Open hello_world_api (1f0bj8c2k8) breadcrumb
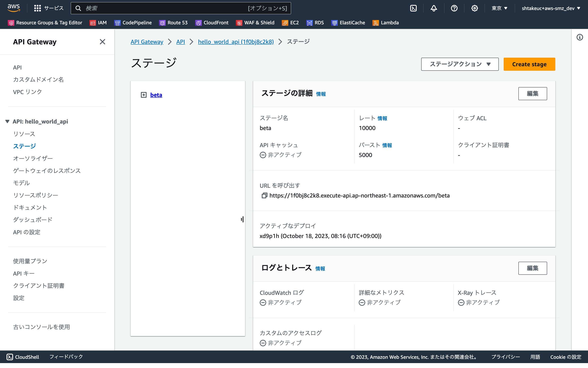This screenshot has width=588, height=368. coord(236,42)
